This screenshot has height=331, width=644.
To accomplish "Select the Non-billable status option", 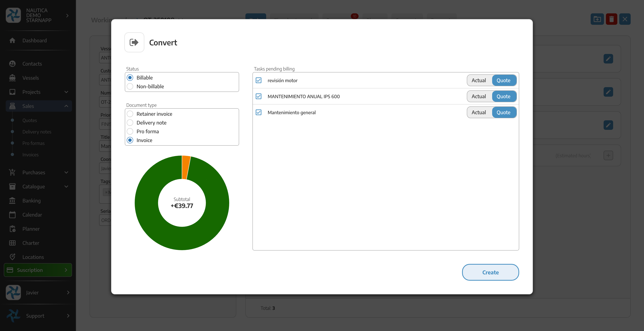I will (130, 86).
